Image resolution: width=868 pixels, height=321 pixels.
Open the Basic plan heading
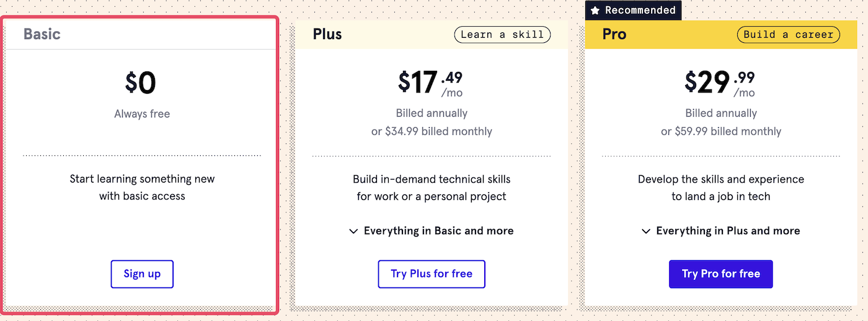coord(42,34)
